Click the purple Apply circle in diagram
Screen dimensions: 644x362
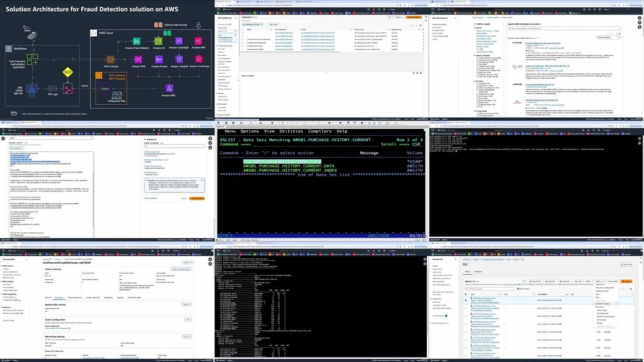coord(105,89)
